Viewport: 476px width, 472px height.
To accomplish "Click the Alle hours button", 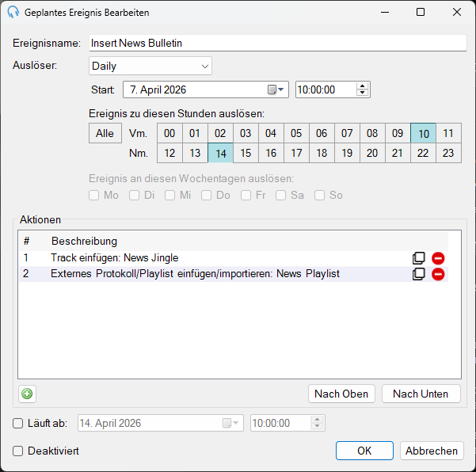I will click(105, 133).
